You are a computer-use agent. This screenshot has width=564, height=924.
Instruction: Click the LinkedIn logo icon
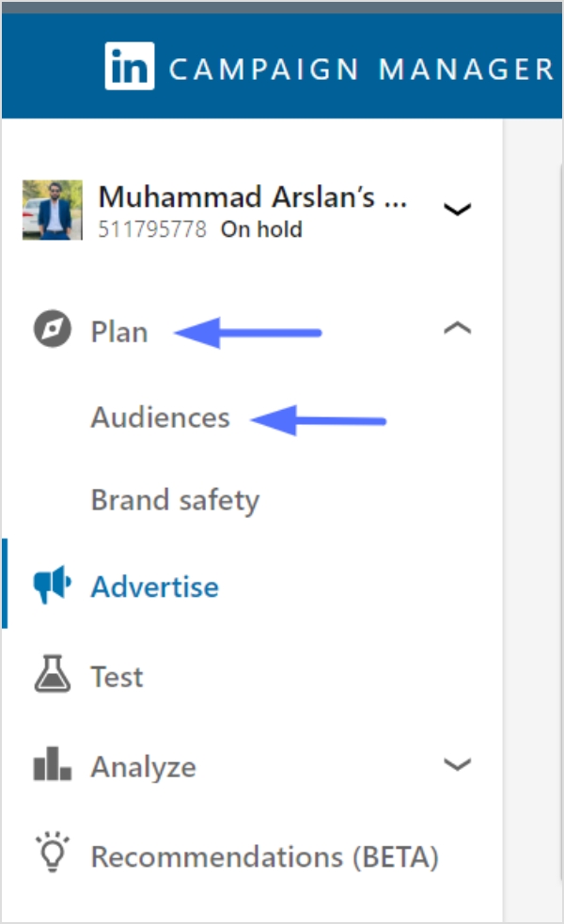(130, 66)
